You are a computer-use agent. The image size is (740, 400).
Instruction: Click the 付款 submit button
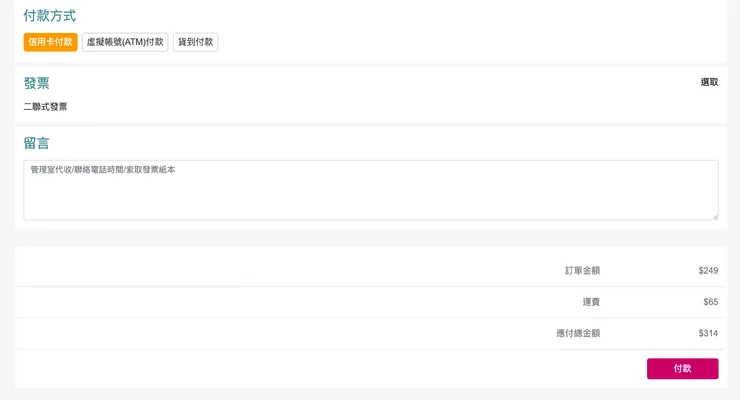pos(682,368)
